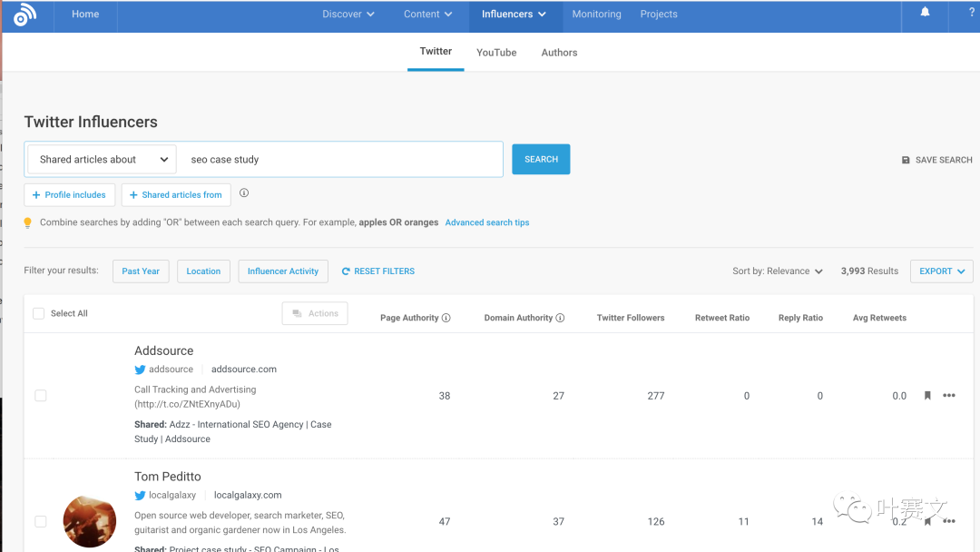980x552 pixels.
Task: Expand the Influencers menu dropdown
Action: click(x=514, y=14)
